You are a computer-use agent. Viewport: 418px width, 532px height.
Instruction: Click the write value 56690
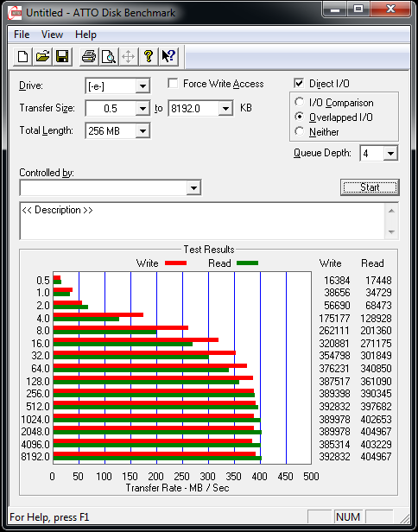coord(337,306)
